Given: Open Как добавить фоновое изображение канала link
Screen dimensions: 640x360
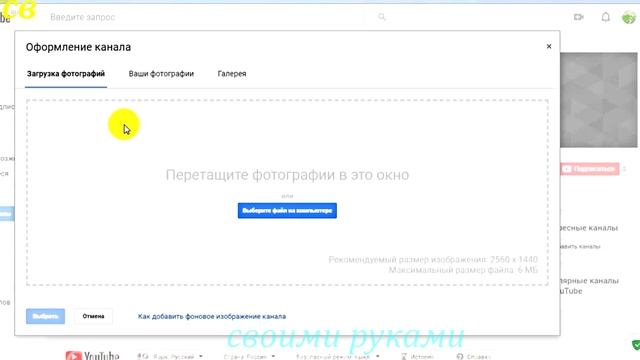Looking at the screenshot, I should [212, 316].
